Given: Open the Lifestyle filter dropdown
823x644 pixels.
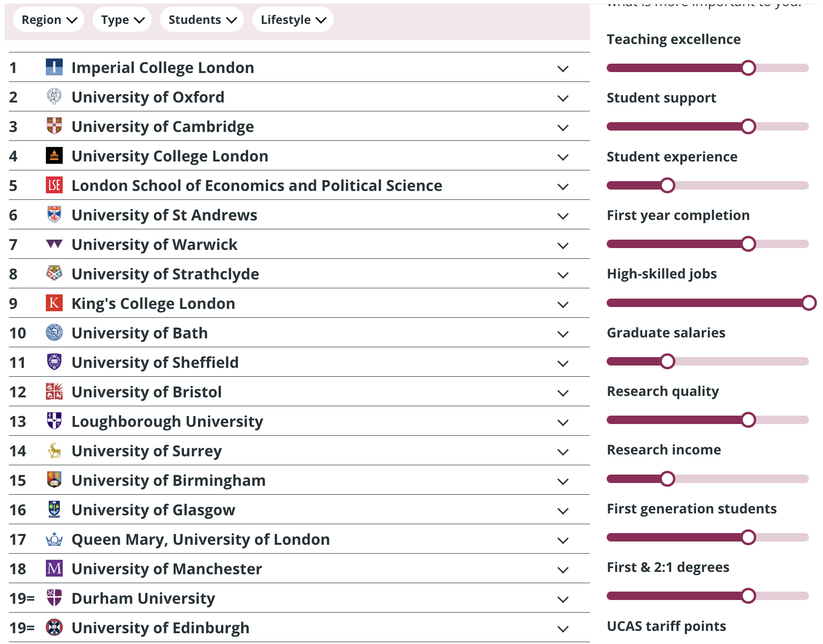Looking at the screenshot, I should (293, 20).
